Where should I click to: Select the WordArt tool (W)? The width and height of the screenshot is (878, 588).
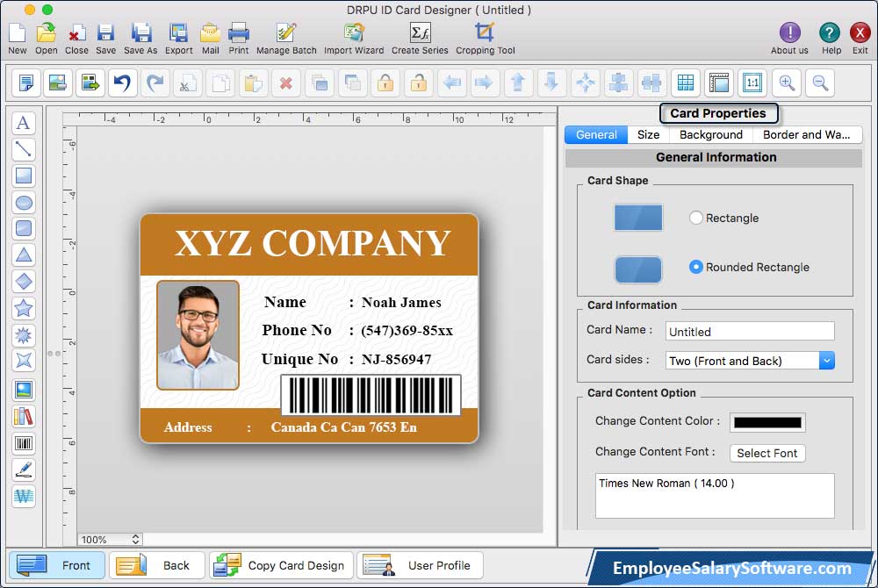24,496
